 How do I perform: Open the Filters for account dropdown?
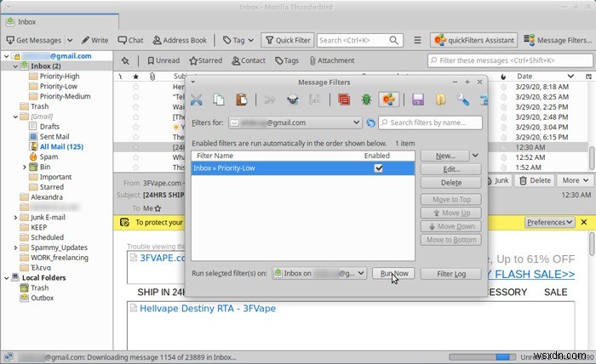295,122
